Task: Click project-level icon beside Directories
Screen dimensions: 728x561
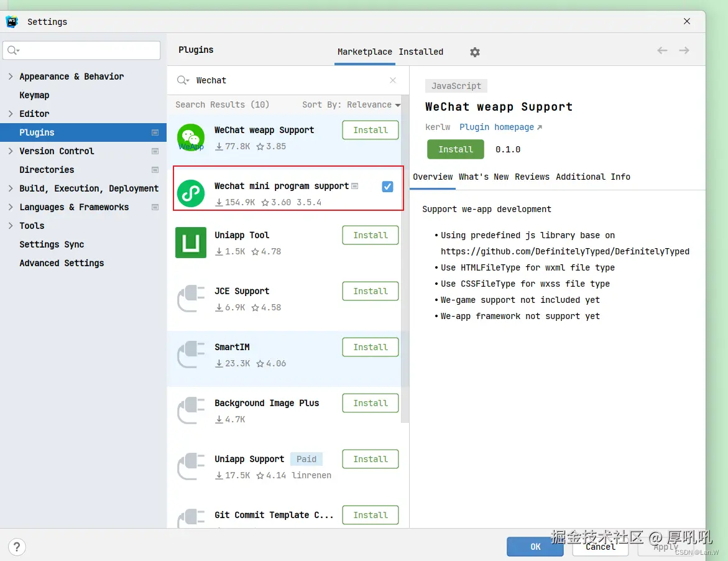Action: pos(155,170)
